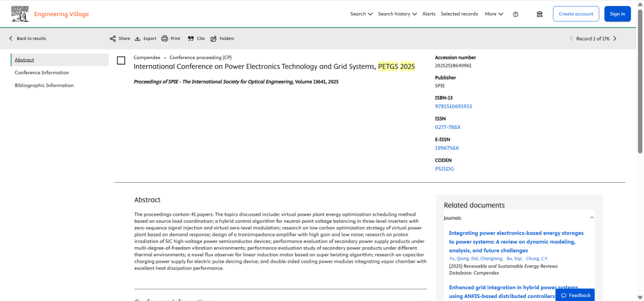
Task: Open the Search dropdown menu
Action: 361,14
